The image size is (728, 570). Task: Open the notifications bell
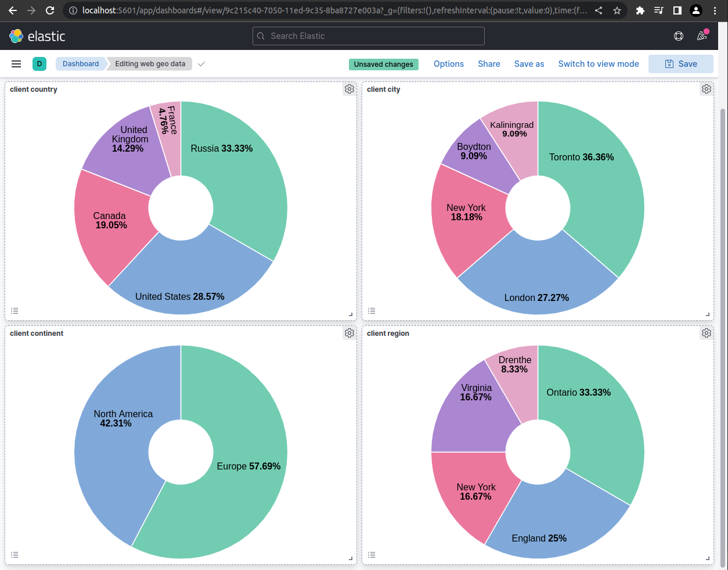[x=701, y=36]
